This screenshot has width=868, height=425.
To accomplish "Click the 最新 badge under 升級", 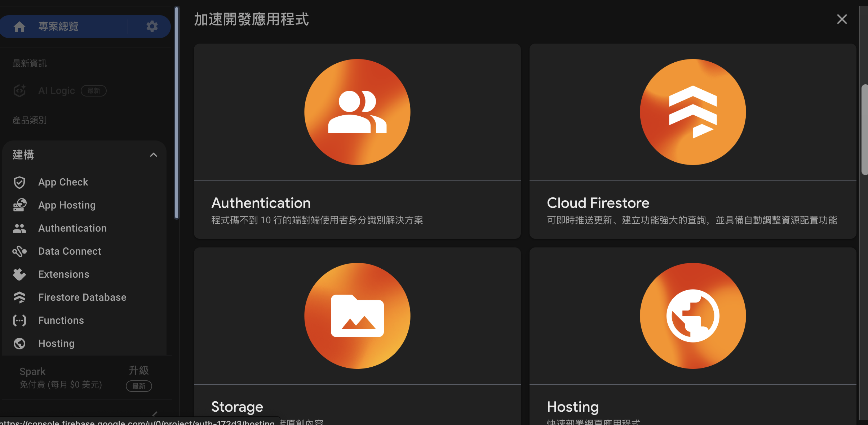I will coord(139,386).
